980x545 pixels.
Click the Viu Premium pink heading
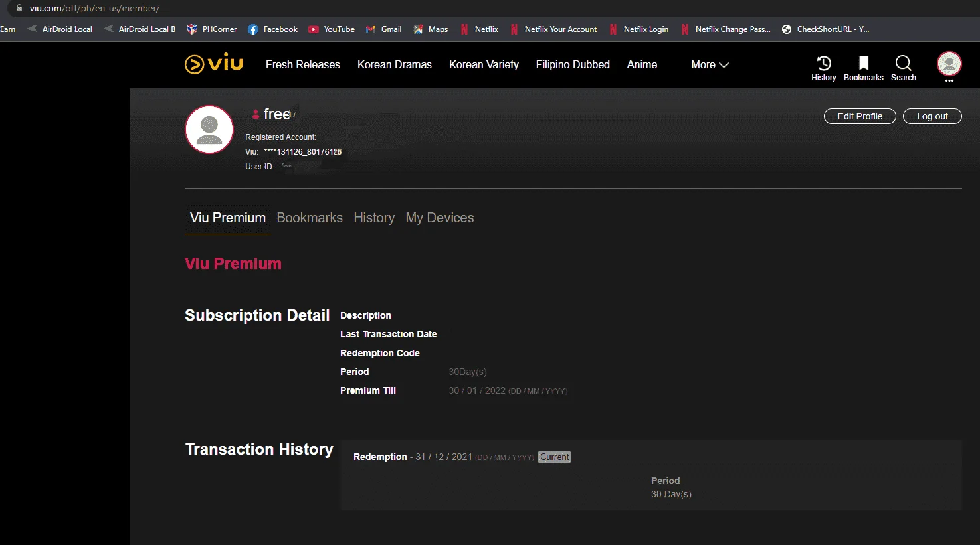[x=233, y=264]
